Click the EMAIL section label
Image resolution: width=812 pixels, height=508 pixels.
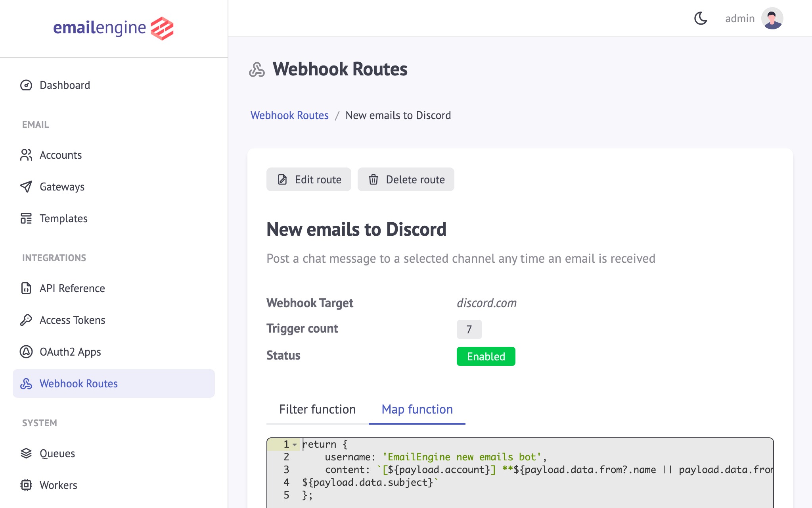point(36,125)
